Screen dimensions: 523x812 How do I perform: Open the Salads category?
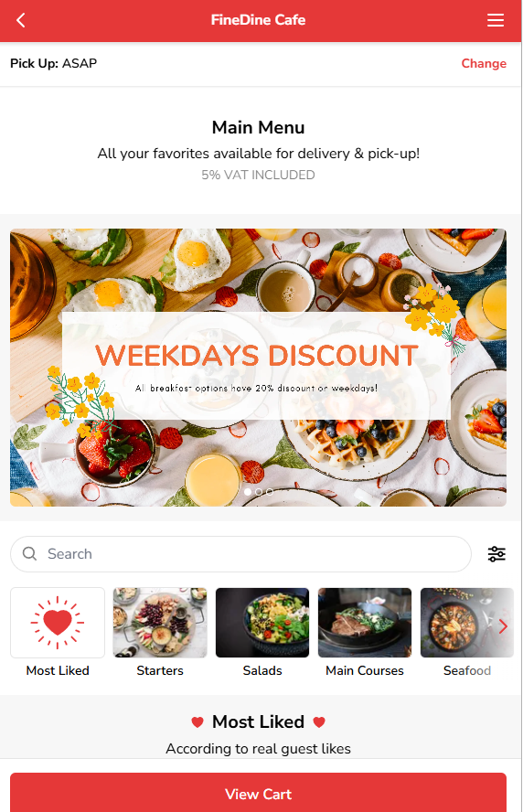[262, 623]
